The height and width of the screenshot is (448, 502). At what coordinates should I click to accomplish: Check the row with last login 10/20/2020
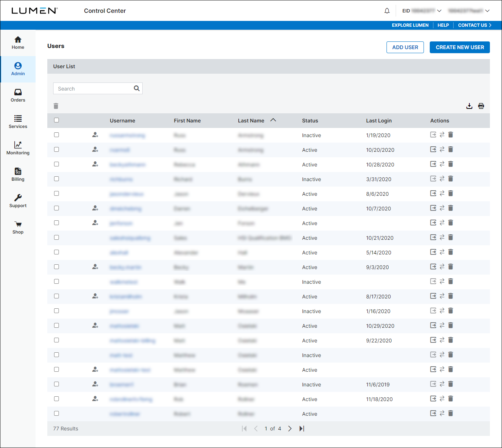click(56, 149)
